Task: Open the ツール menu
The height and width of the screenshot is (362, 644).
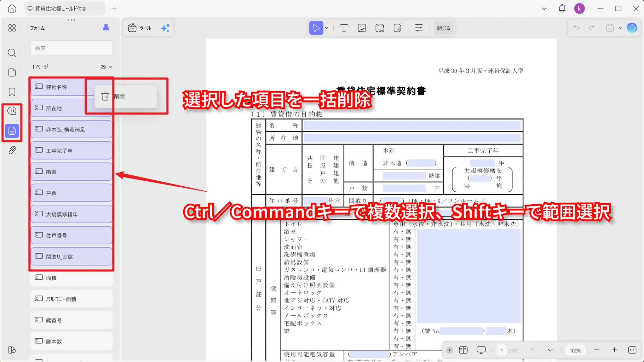Action: [x=140, y=28]
